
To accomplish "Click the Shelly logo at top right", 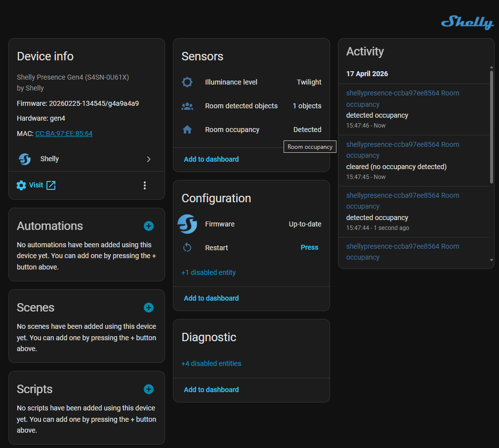I will click(x=467, y=23).
